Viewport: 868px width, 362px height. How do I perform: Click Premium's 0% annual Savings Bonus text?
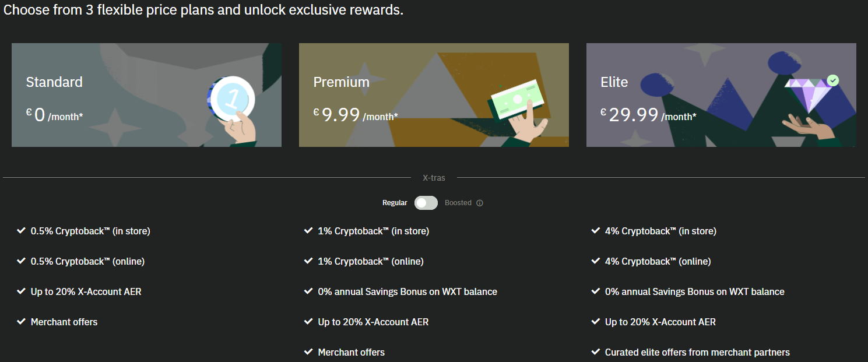[x=407, y=291]
